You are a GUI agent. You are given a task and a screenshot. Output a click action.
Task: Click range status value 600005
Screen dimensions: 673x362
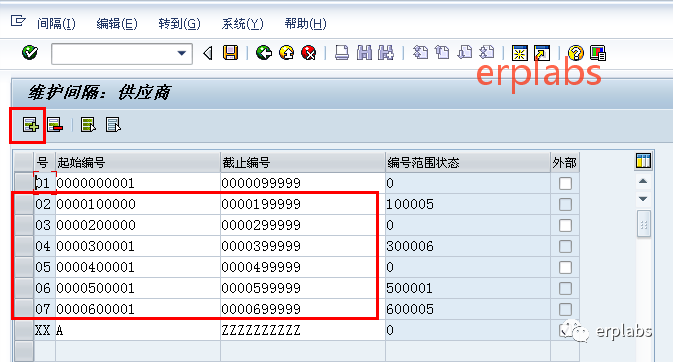(410, 309)
